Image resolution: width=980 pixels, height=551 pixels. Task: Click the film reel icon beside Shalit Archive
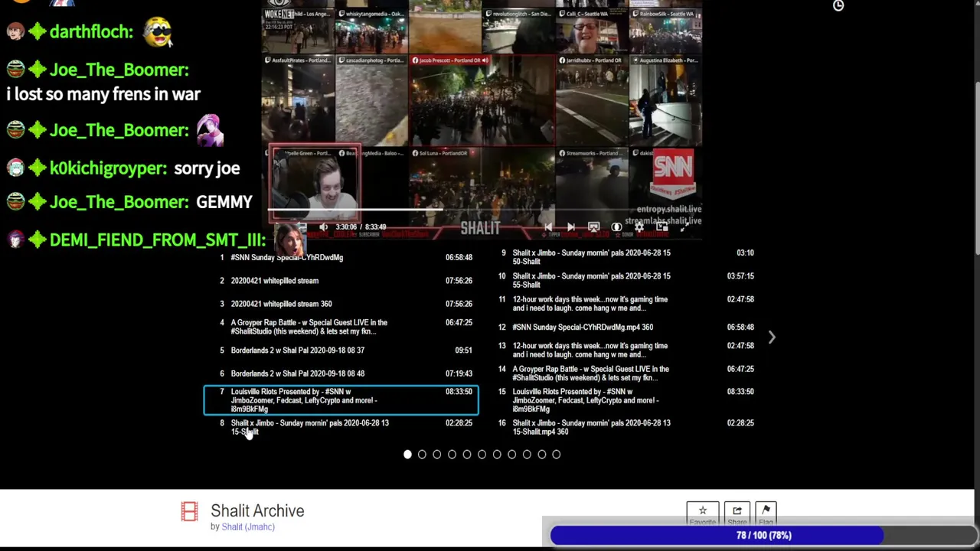coord(189,511)
